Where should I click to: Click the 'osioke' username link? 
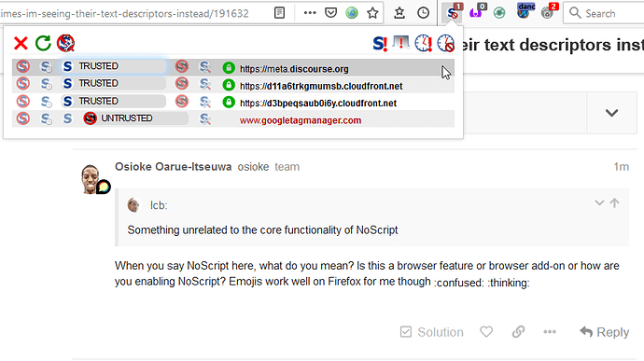coord(253,167)
